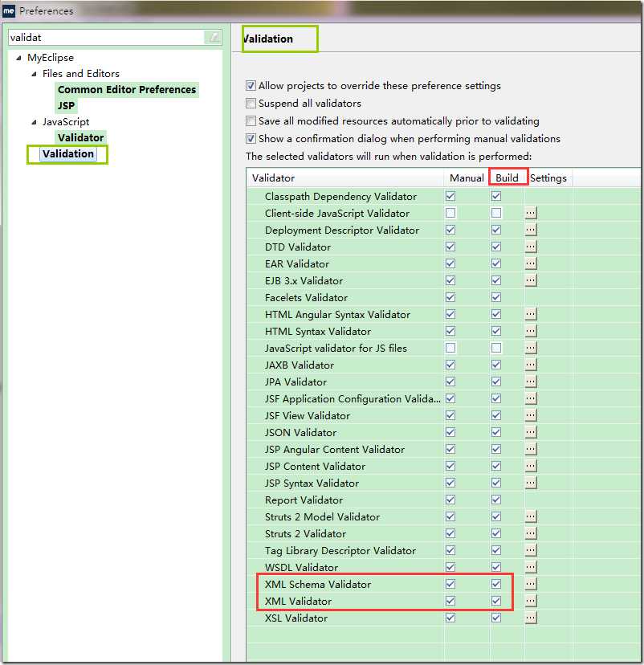Open settings for DTD Validator
Screen dimensions: 644x665
pos(531,247)
